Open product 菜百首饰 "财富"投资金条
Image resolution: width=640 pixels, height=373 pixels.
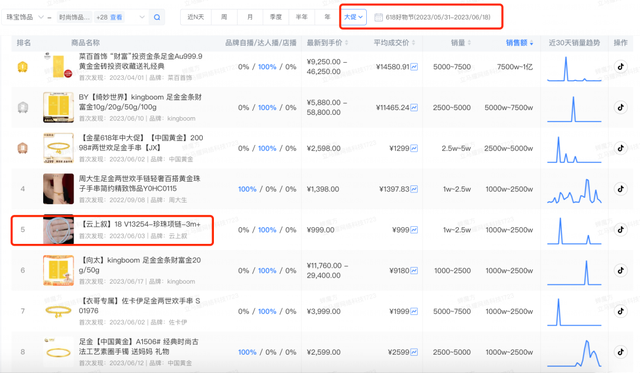coord(140,61)
